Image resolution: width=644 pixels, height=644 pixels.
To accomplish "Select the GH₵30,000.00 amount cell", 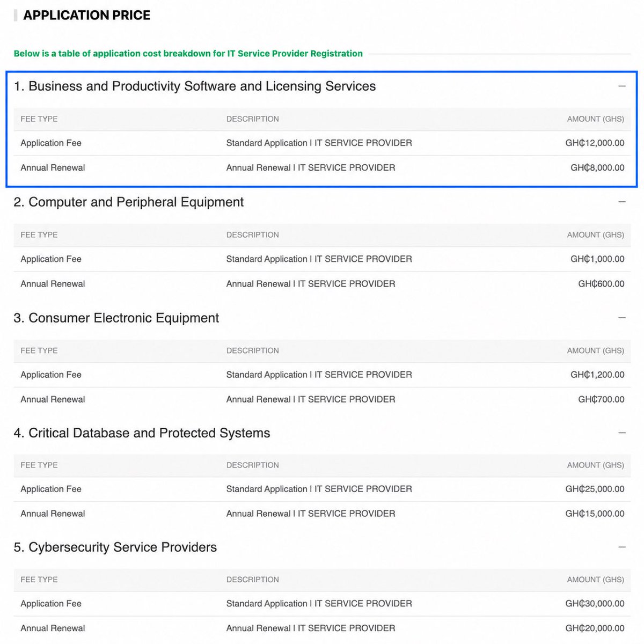I will tap(595, 604).
